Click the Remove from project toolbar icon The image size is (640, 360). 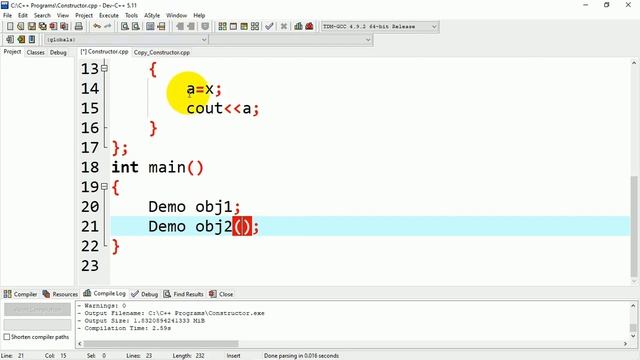click(x=191, y=27)
